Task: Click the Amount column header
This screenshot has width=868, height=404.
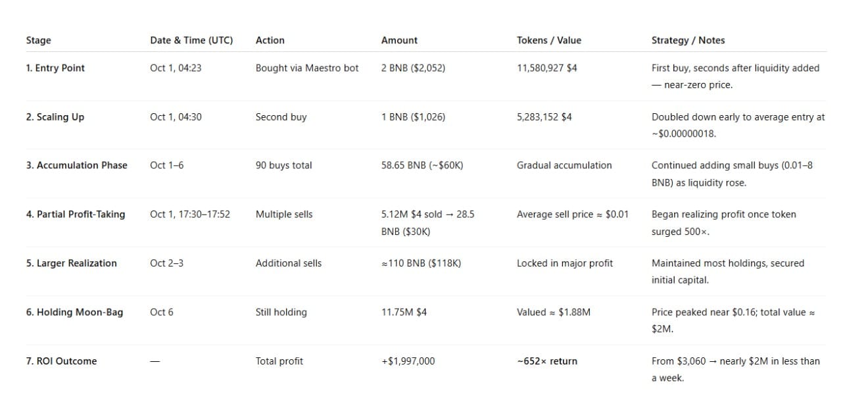Action: [x=399, y=40]
